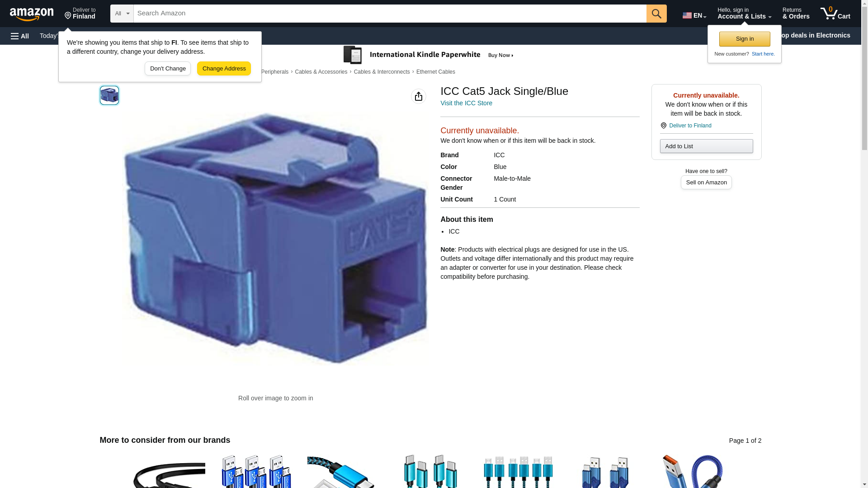Expand the Account & Lists menu
The width and height of the screenshot is (868, 488).
tap(744, 14)
